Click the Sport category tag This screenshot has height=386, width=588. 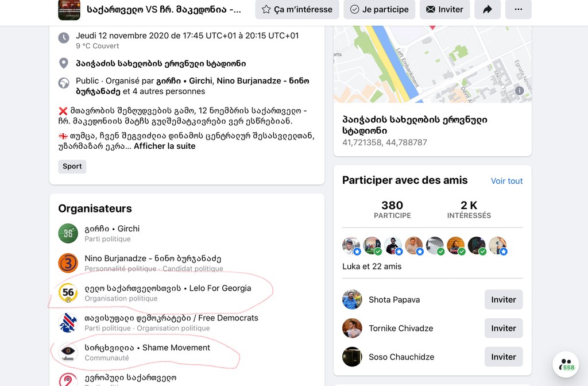[72, 167]
